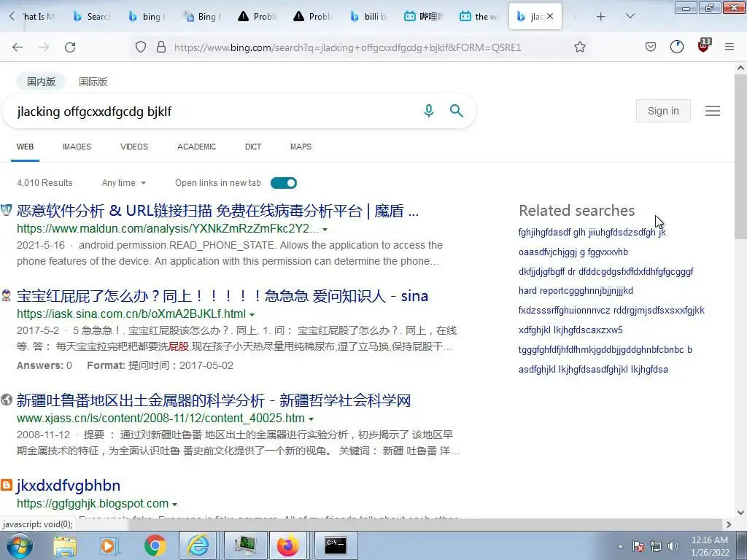Open the Pocket save icon
The height and width of the screenshot is (560, 747).
click(651, 47)
